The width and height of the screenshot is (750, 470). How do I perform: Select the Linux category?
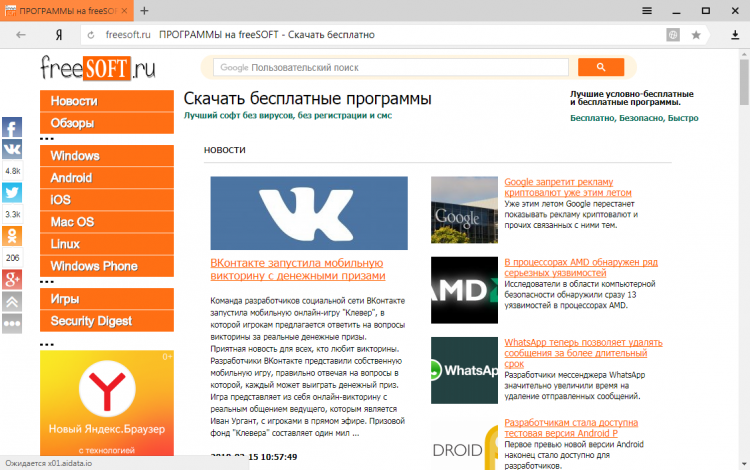point(107,244)
